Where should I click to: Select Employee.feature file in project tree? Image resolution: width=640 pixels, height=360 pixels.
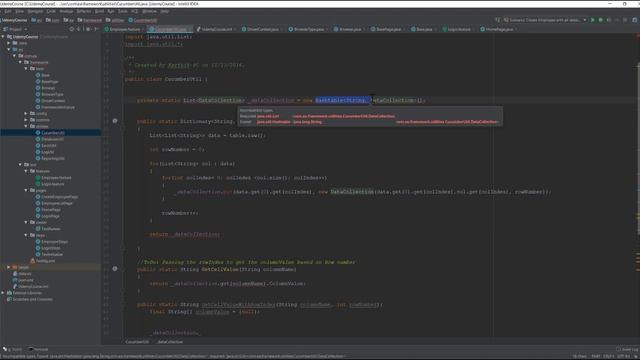coord(53,178)
